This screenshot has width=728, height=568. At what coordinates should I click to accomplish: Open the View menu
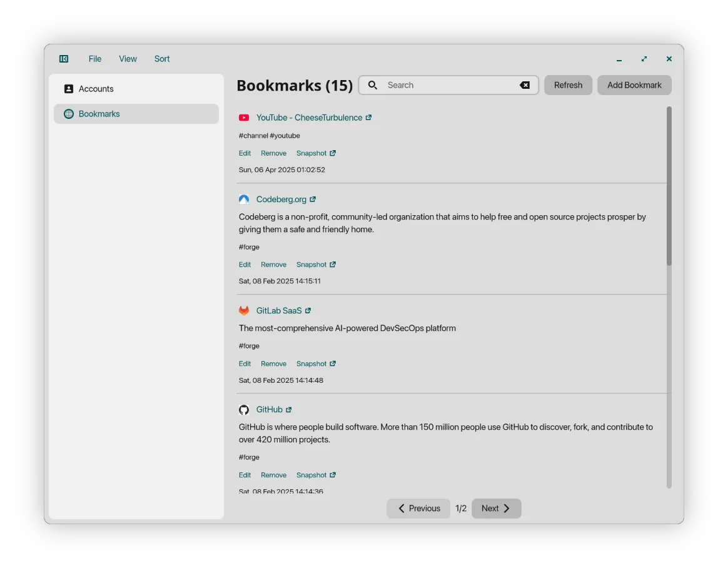point(128,59)
